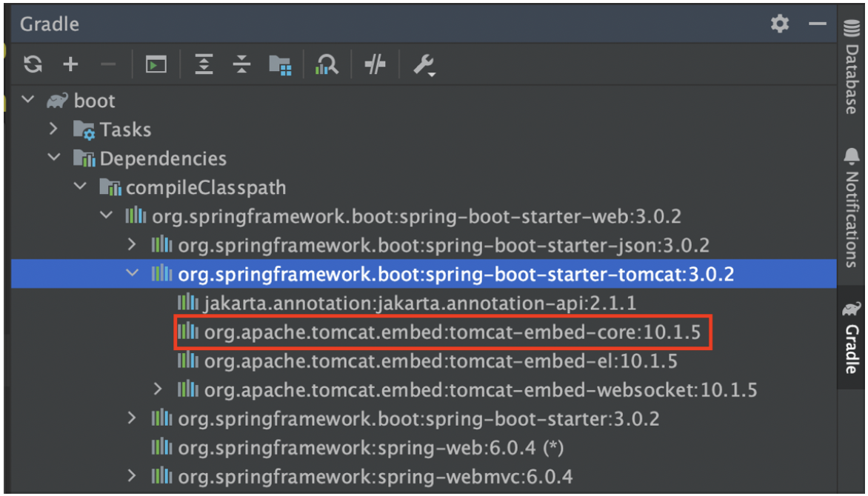Open Gradle panel gear options

tap(780, 24)
